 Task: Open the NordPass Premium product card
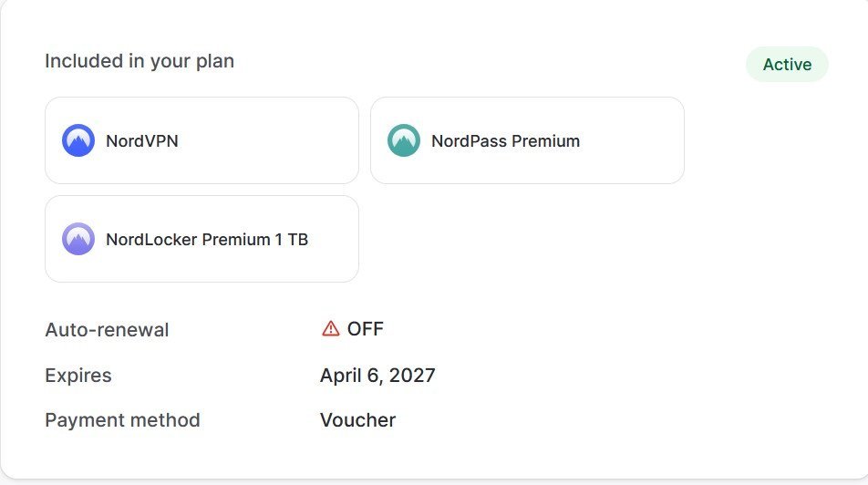click(x=527, y=140)
